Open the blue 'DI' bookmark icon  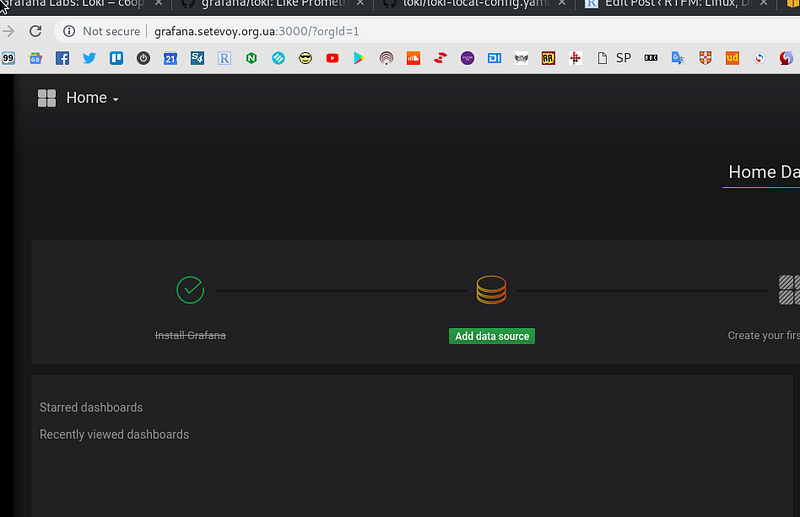[x=494, y=58]
